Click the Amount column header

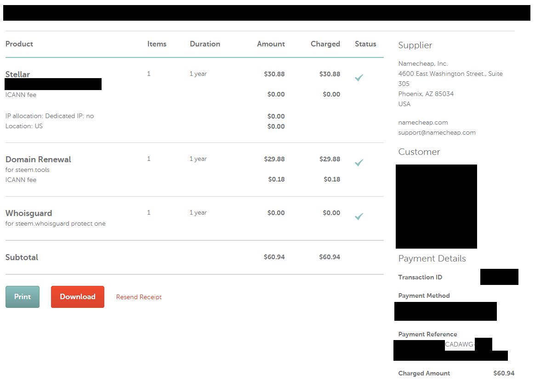click(x=271, y=44)
